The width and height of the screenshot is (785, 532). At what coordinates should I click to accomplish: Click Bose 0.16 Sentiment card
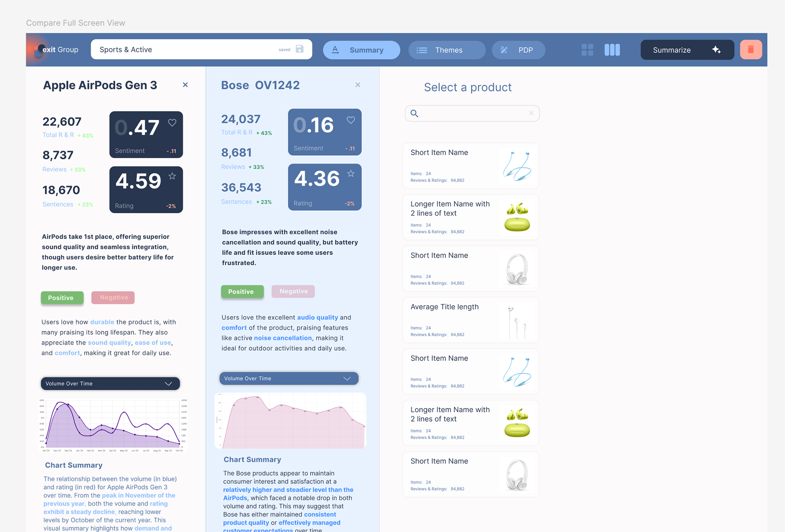(x=325, y=132)
